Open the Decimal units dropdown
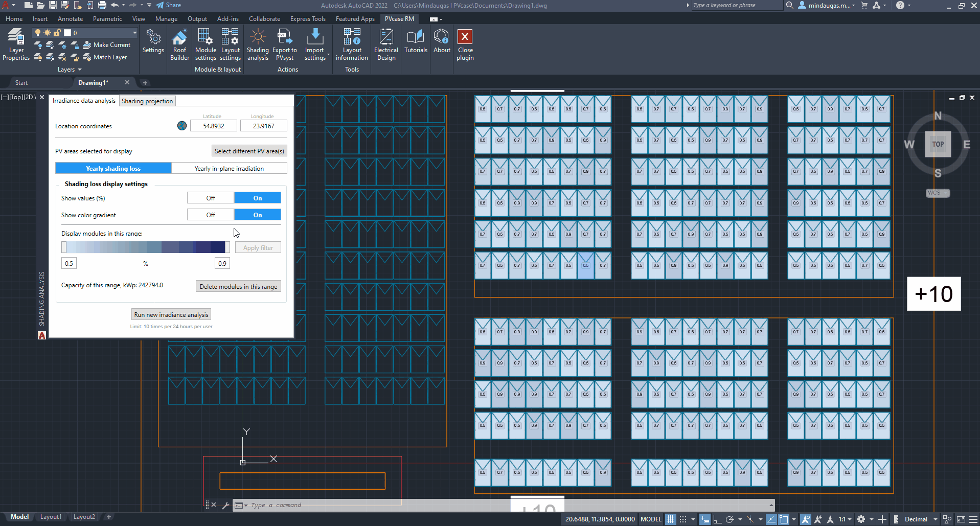This screenshot has width=980, height=526. point(921,519)
